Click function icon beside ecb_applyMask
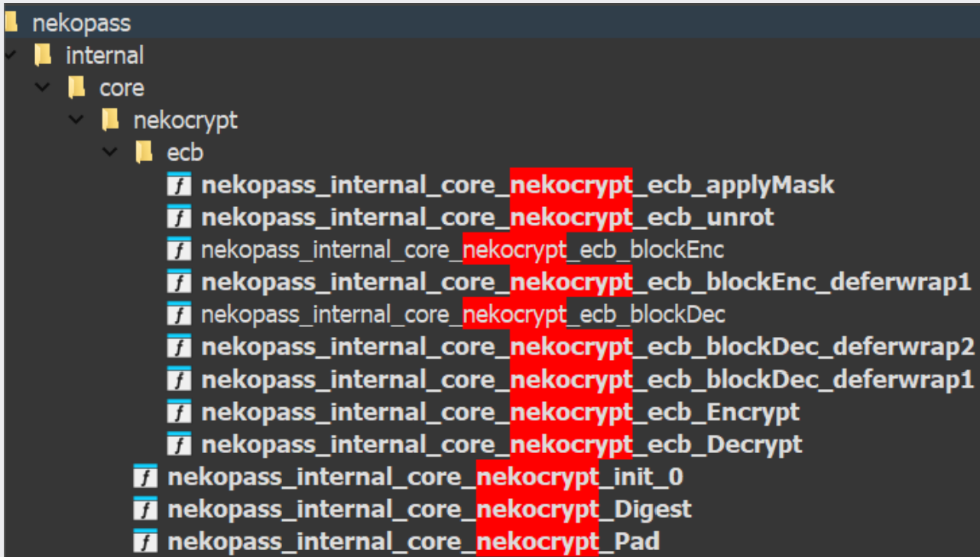 (179, 185)
